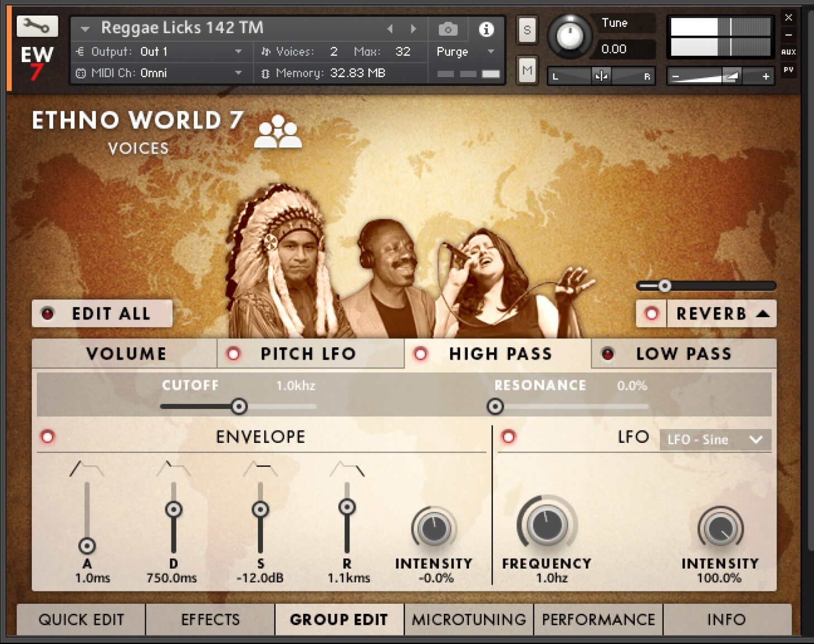Viewport: 814px width, 644px height.
Task: Toggle the High Pass filter LED
Action: 421,354
